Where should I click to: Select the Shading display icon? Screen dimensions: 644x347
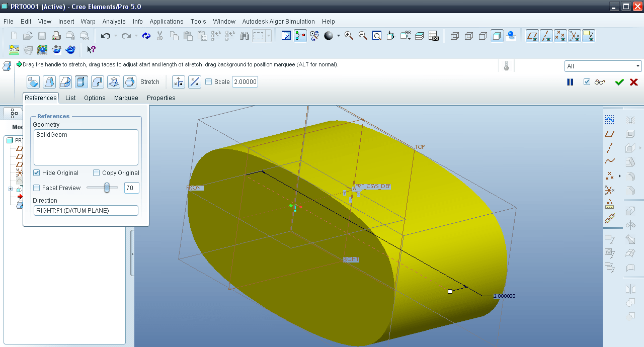point(497,36)
